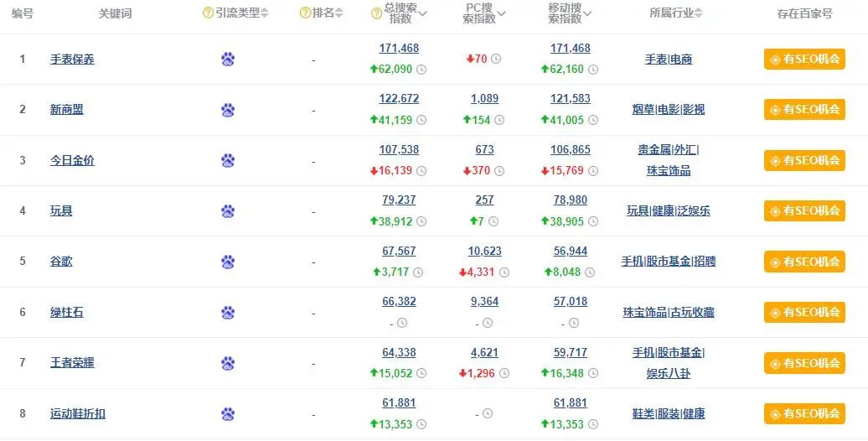The height and width of the screenshot is (441, 868).
Task: Open the keyword link 玩具
Action: 61,211
